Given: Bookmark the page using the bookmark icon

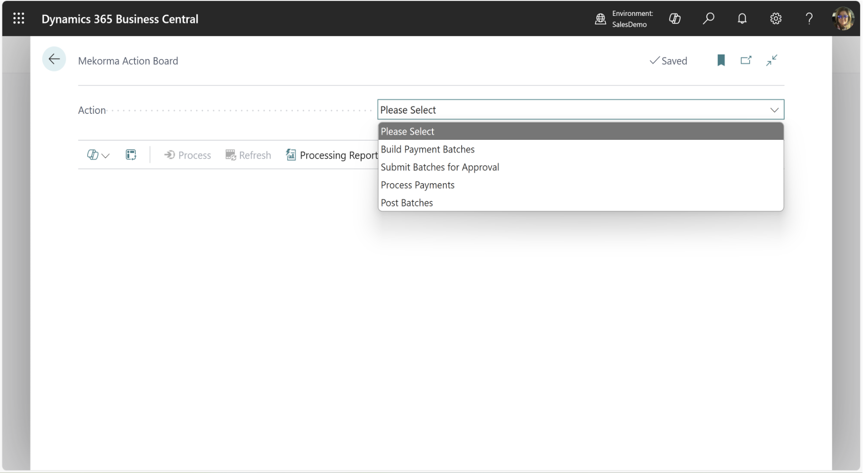Looking at the screenshot, I should pyautogui.click(x=721, y=60).
